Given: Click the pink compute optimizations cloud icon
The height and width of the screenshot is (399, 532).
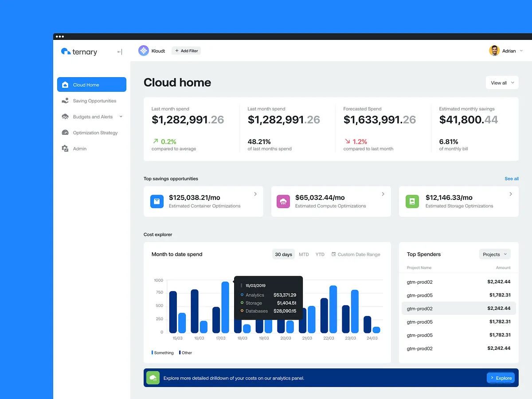Looking at the screenshot, I should (x=283, y=202).
